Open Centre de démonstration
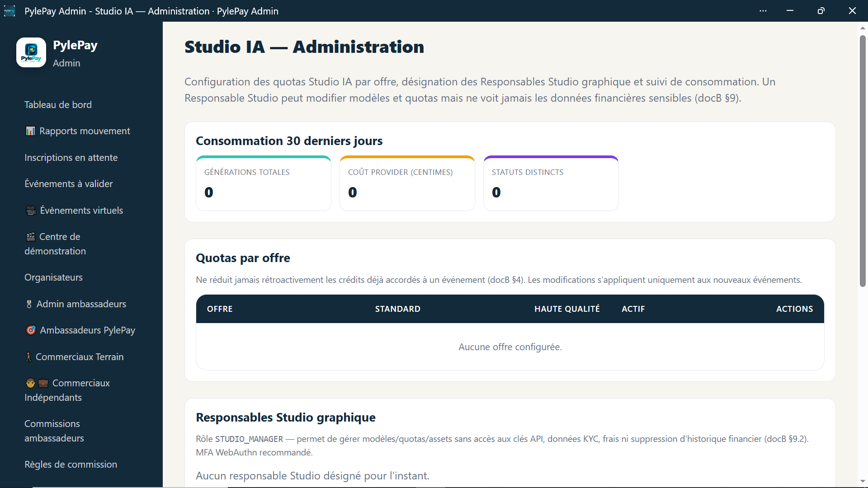868x488 pixels. coord(55,244)
